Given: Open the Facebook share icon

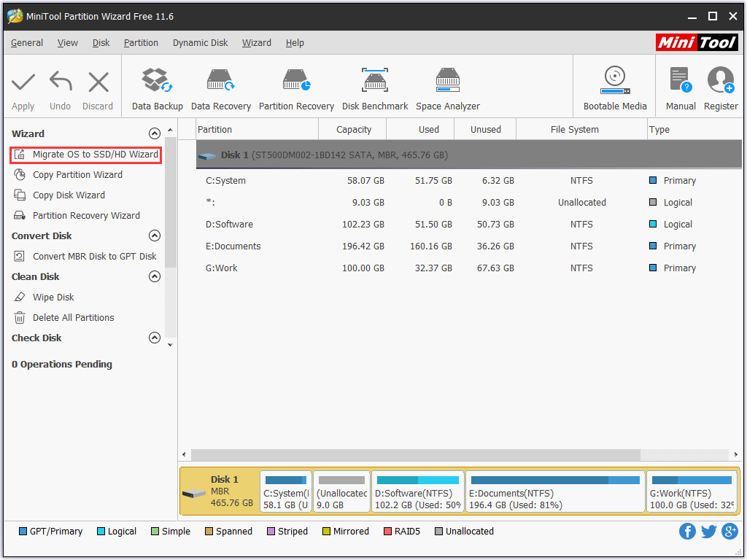Looking at the screenshot, I should 687,532.
